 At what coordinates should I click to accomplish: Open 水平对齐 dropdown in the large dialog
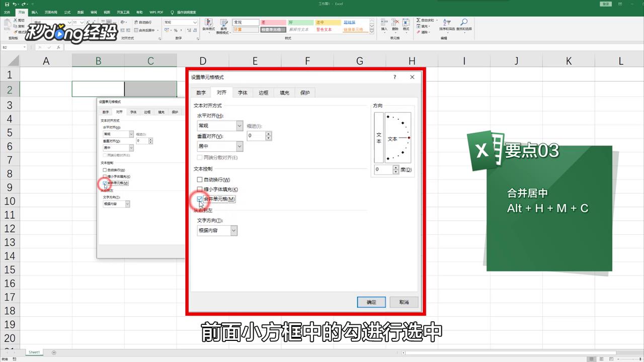(239, 126)
